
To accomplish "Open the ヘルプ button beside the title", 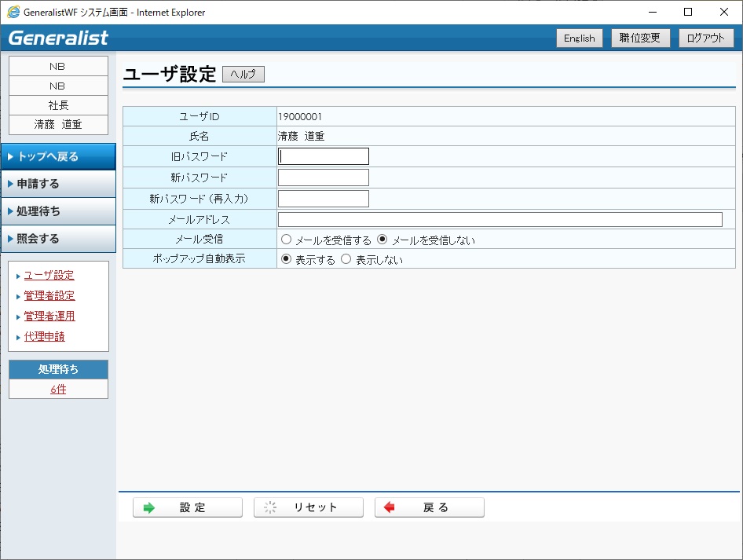I will click(243, 75).
